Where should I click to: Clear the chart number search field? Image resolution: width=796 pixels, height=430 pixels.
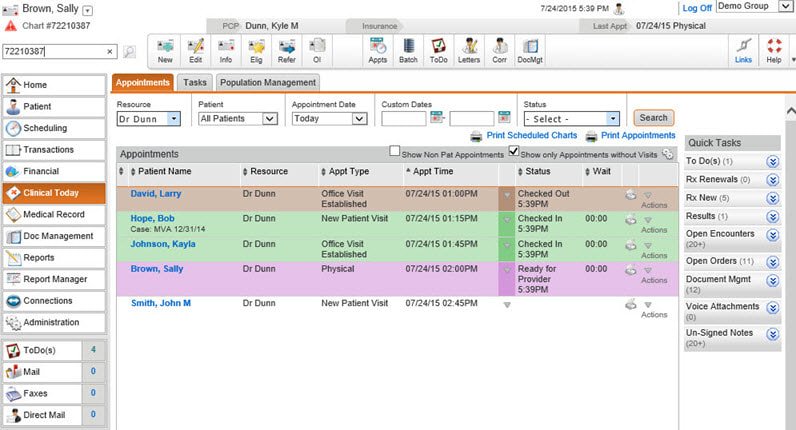coord(110,51)
